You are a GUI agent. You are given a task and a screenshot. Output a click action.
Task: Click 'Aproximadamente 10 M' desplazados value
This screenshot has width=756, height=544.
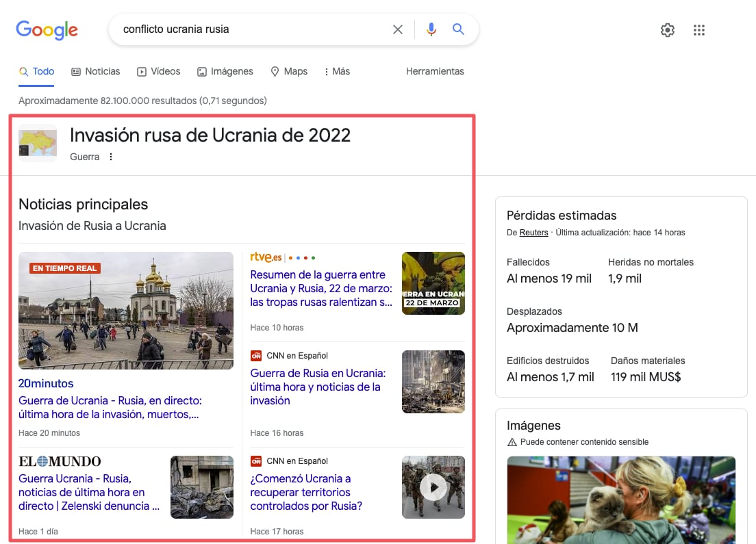[x=572, y=328]
